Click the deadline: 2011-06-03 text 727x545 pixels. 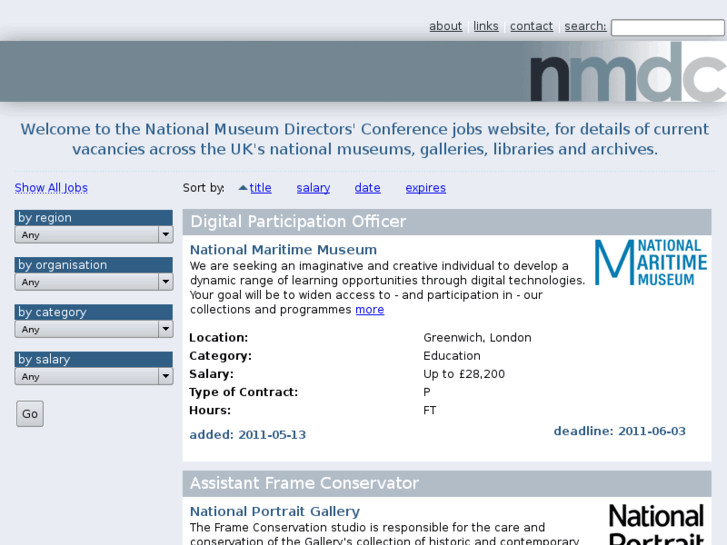pyautogui.click(x=619, y=431)
